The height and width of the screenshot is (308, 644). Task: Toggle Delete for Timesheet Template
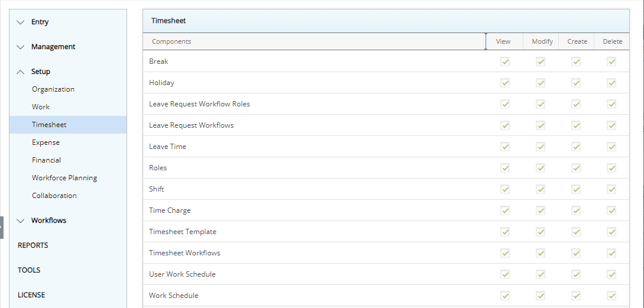pos(611,232)
